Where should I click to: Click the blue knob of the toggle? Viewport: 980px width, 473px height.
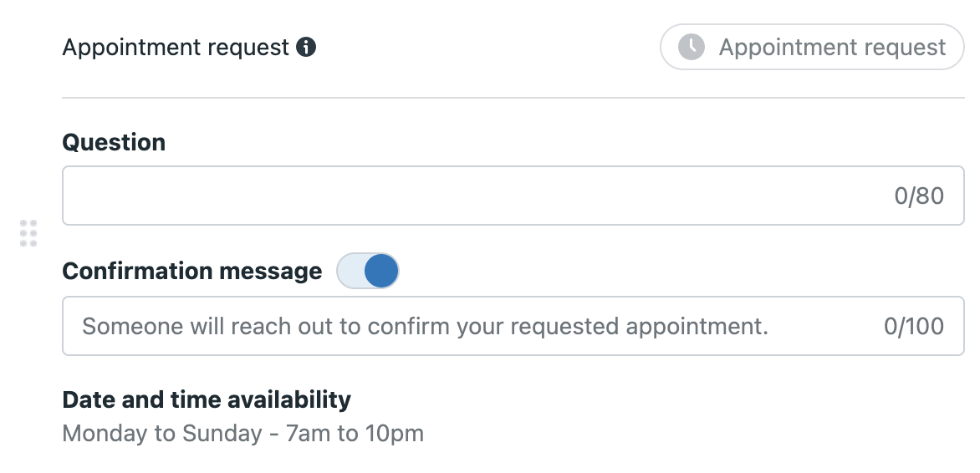[381, 271]
